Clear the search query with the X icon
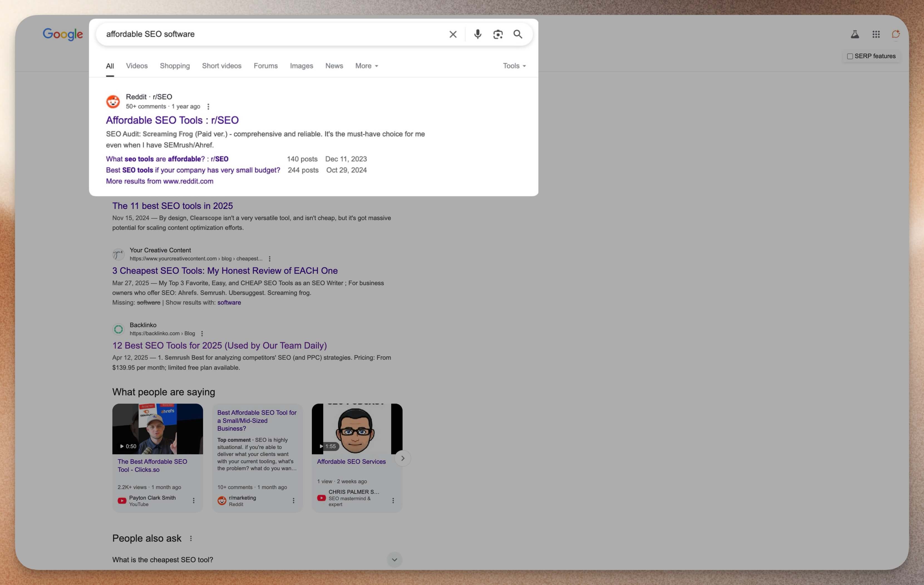924x585 pixels. [x=453, y=34]
